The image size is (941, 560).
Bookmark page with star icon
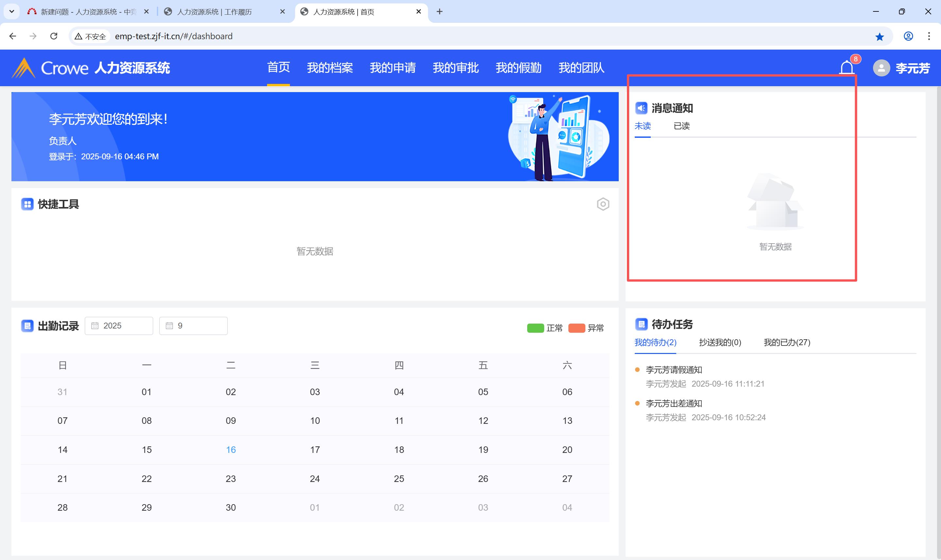pyautogui.click(x=880, y=37)
